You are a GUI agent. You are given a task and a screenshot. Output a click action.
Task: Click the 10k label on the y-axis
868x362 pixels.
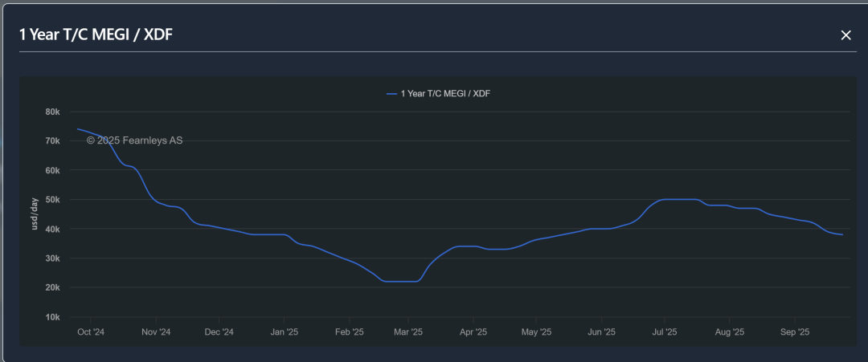pyautogui.click(x=52, y=317)
